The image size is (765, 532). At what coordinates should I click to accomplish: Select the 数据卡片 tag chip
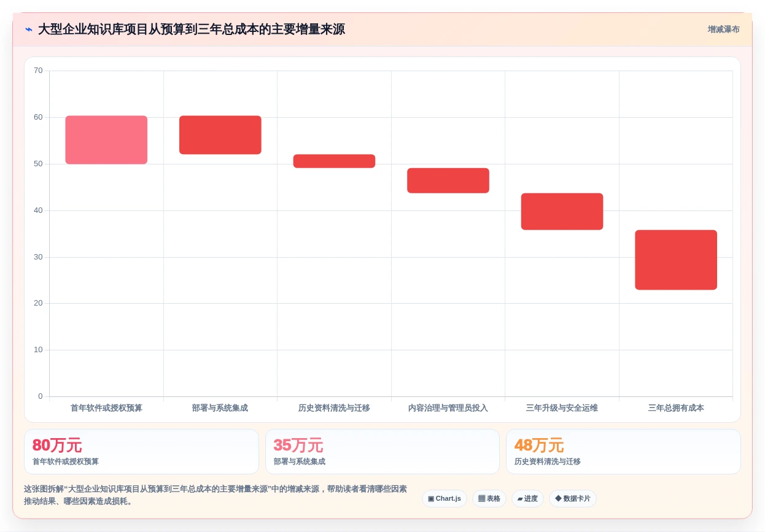(573, 498)
